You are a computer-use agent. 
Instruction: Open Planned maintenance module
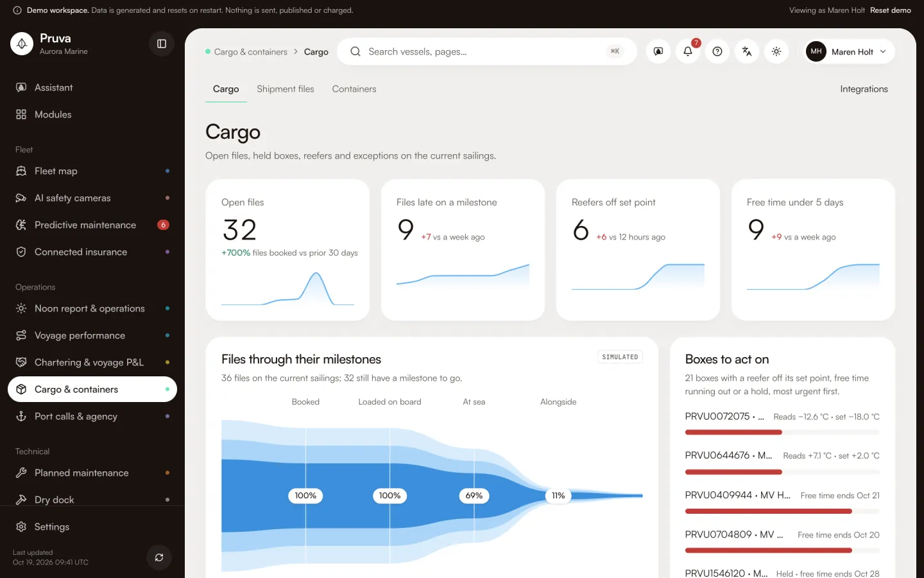(x=92, y=473)
